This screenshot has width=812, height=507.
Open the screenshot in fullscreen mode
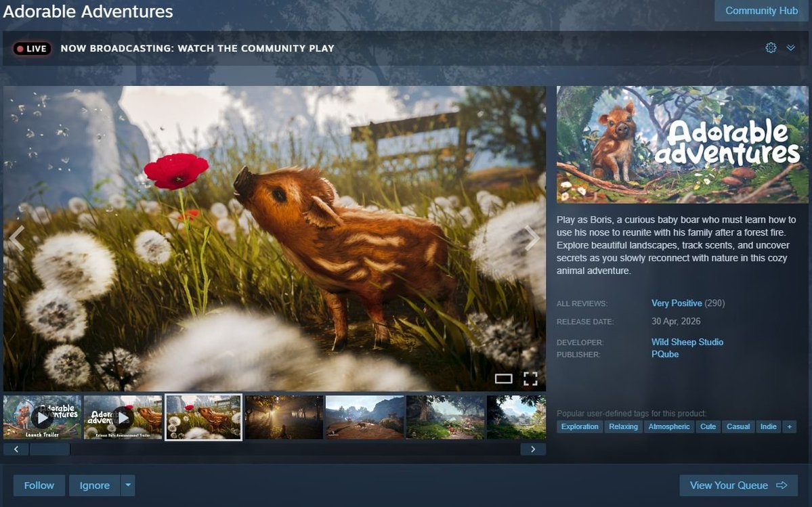pos(530,378)
